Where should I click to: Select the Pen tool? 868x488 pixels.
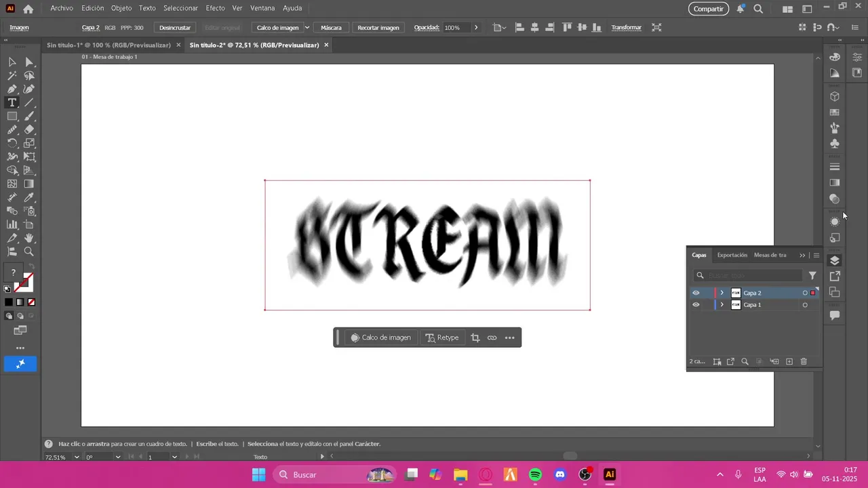12,89
